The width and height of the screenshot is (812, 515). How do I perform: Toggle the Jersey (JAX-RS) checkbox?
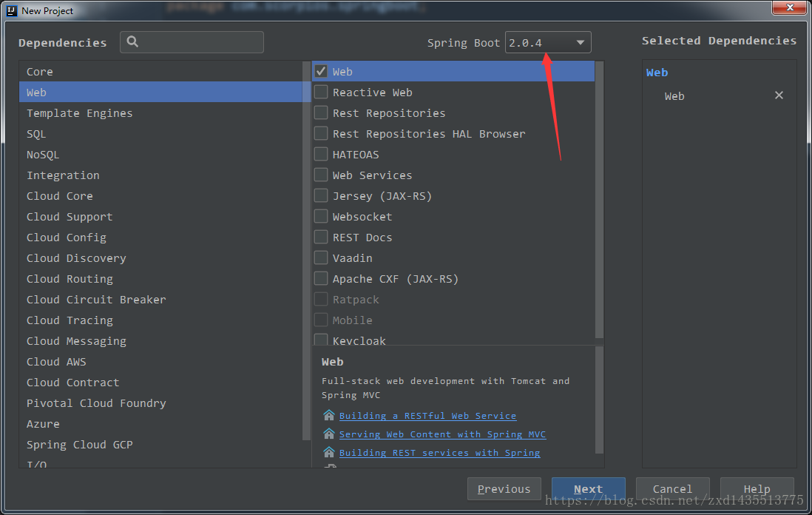pos(321,195)
